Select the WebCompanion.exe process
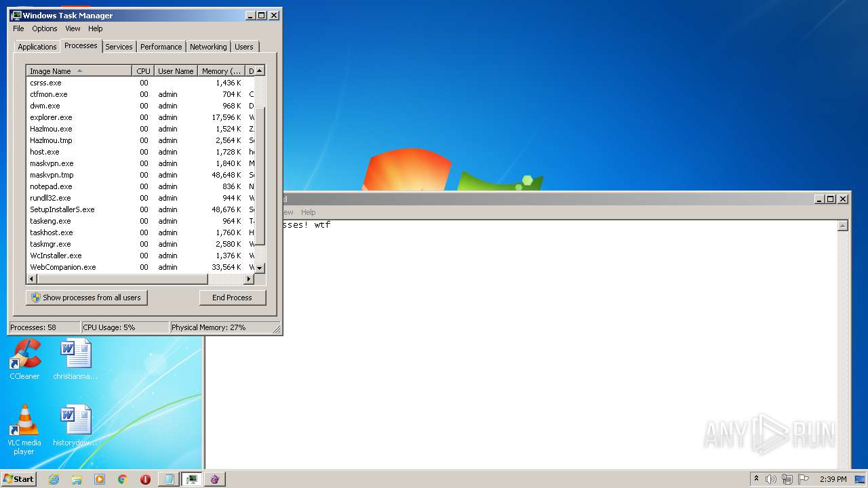This screenshot has height=488, width=868. point(140,267)
